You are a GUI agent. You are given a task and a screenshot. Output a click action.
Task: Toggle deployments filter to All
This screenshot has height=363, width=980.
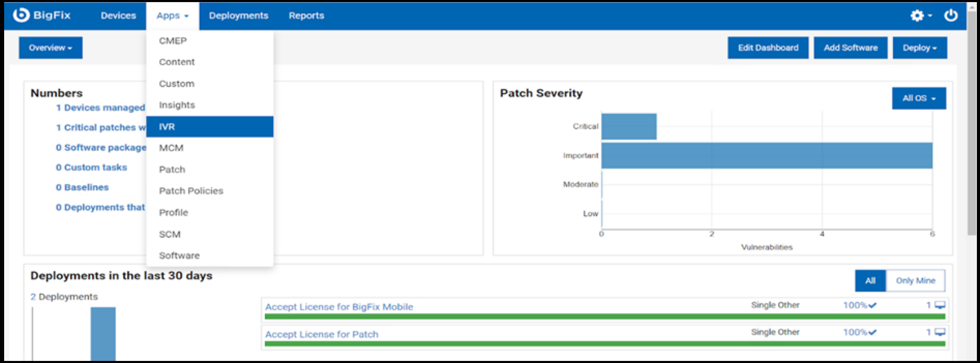(x=870, y=281)
